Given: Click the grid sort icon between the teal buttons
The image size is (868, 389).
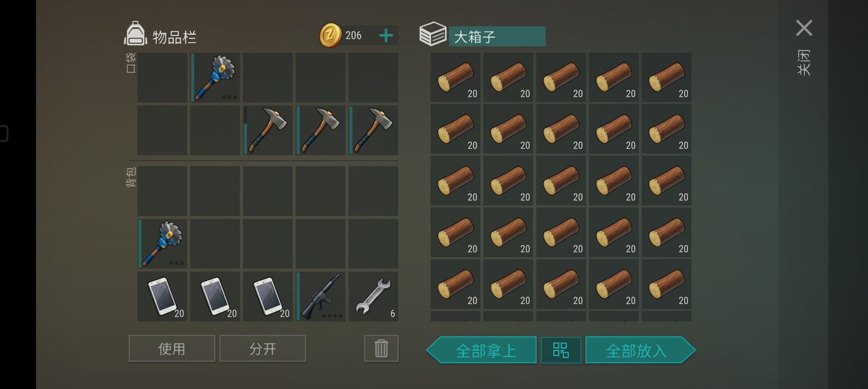Looking at the screenshot, I should point(561,350).
